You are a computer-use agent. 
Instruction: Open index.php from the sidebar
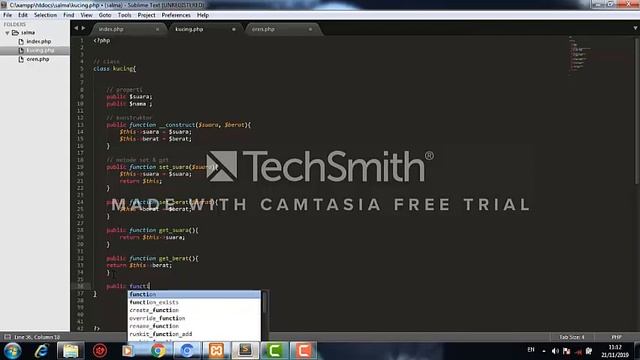(x=39, y=42)
